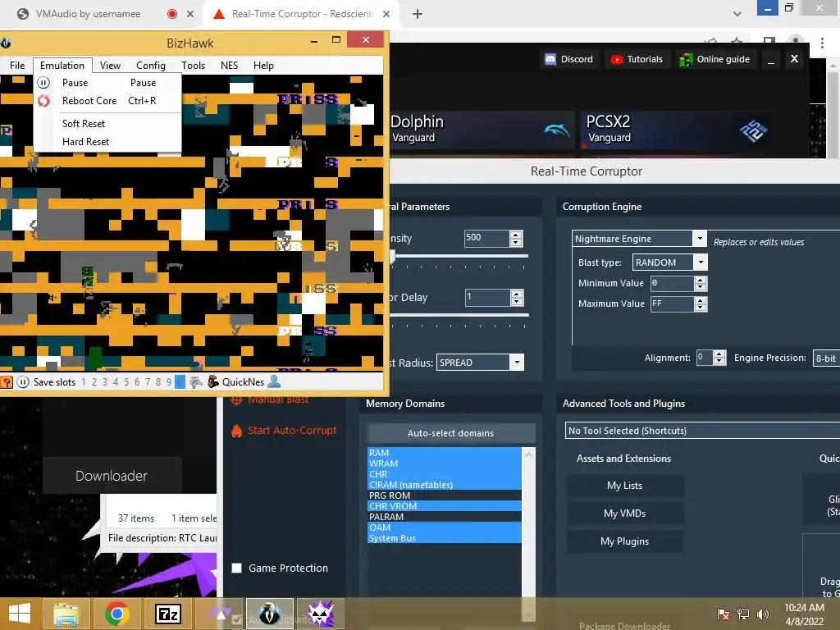This screenshot has height=630, width=840.
Task: Click the PCSX2 logo on Vanguard tile
Action: 753,130
